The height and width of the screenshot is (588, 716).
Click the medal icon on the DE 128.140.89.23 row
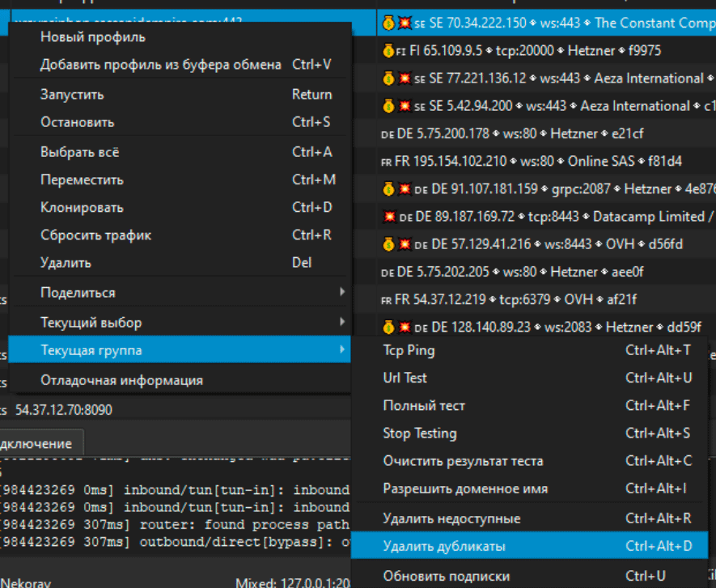click(x=388, y=328)
